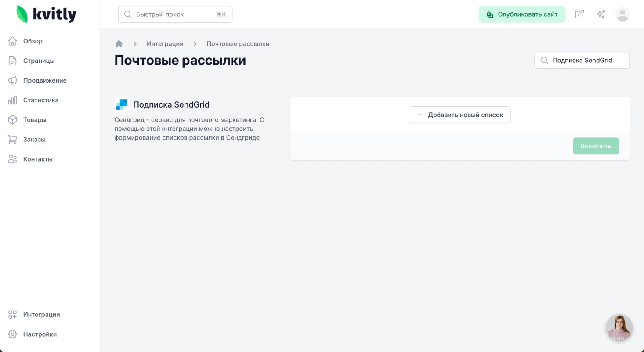Open the Заказы section
The width and height of the screenshot is (644, 352).
(34, 140)
